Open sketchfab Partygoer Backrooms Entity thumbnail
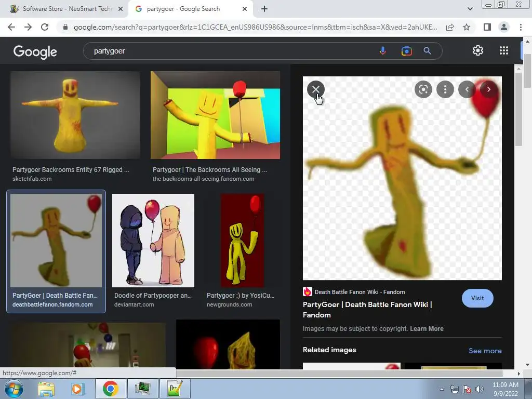 [x=75, y=115]
